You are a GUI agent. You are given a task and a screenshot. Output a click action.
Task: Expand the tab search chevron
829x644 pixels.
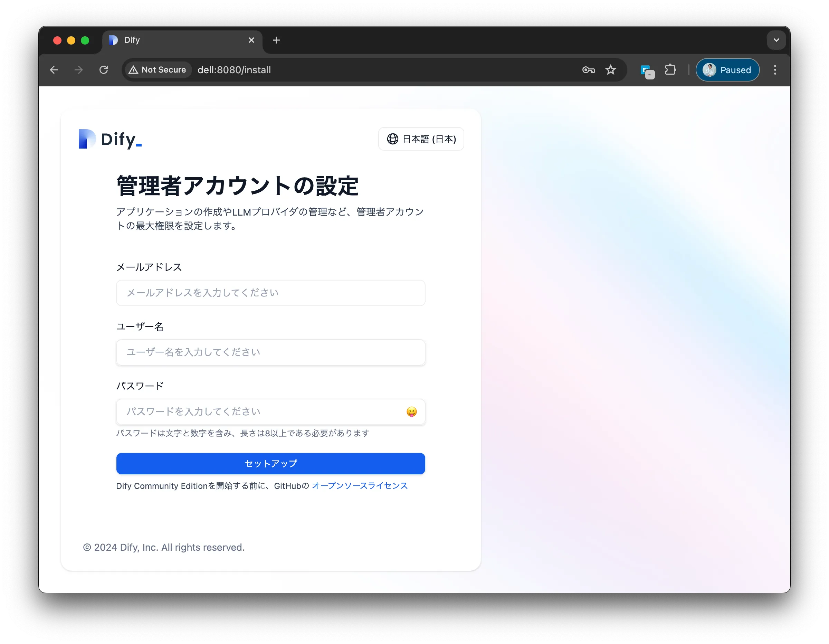776,40
